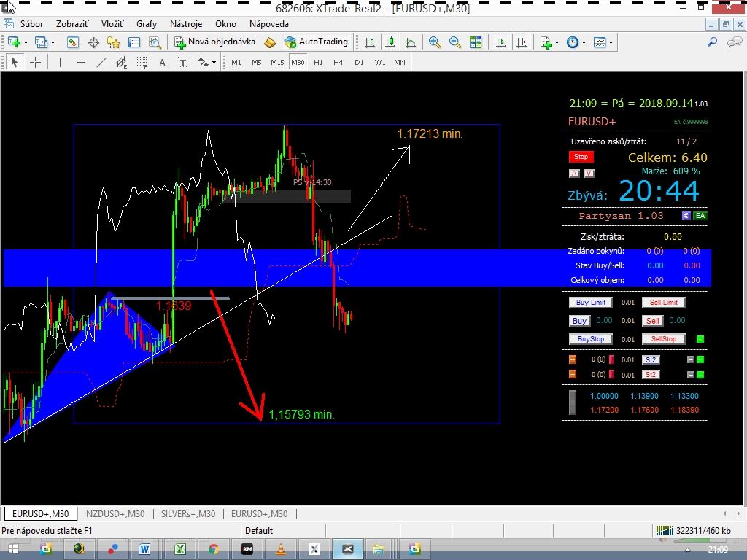
Task: Select the M5 timeframe
Action: tap(257, 62)
